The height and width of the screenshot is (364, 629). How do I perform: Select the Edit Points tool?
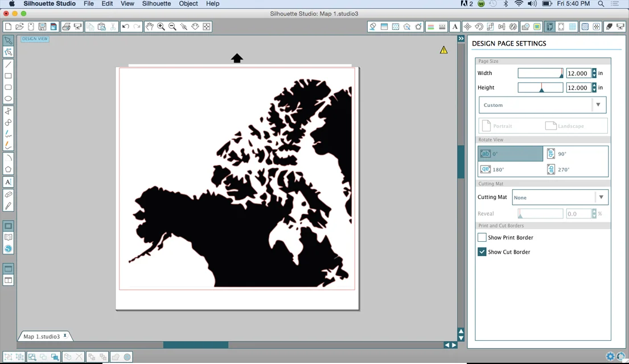tap(8, 52)
